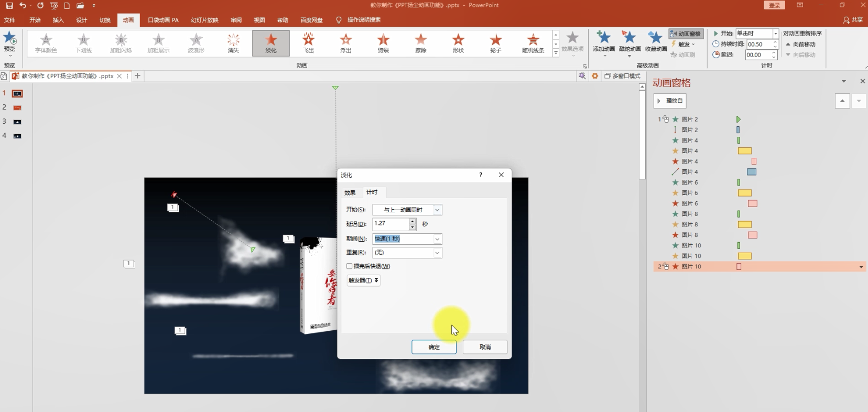
Task: Click the orange gear icon beside 多窗口模式
Action: [595, 76]
